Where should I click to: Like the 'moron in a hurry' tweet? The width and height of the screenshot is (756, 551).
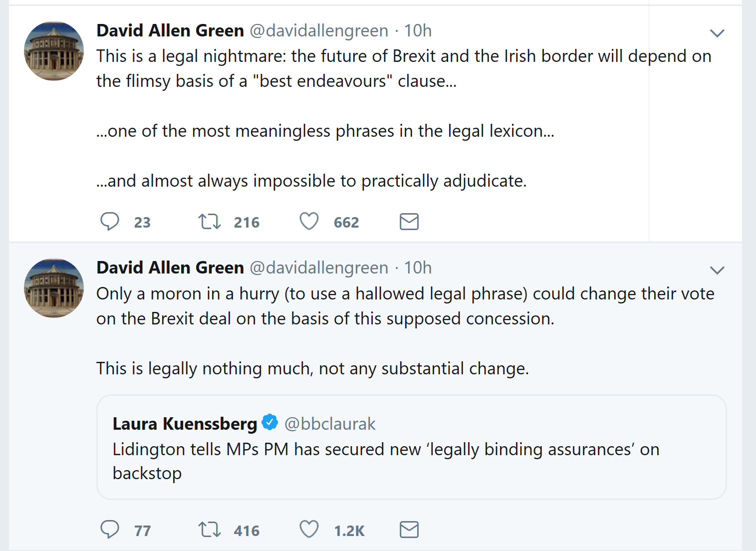point(309,530)
